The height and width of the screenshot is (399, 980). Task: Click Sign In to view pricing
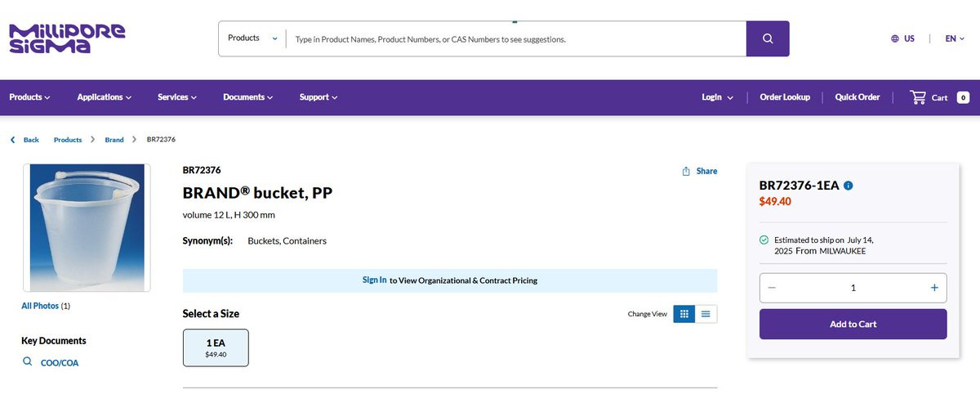[x=375, y=280]
